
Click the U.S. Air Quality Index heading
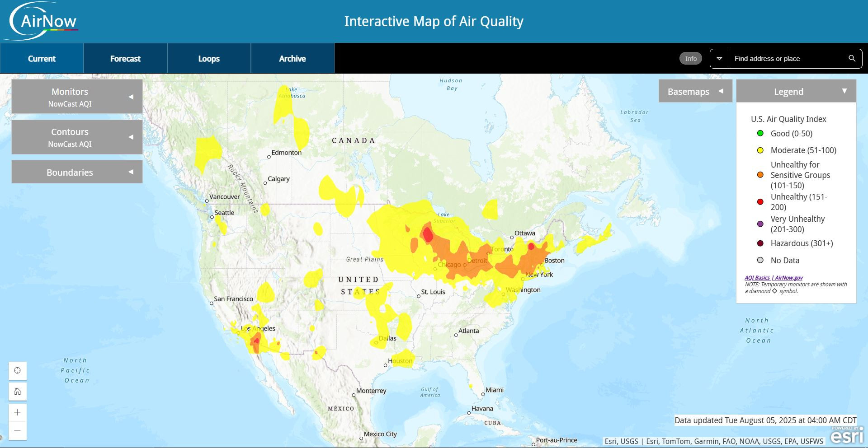pyautogui.click(x=788, y=119)
